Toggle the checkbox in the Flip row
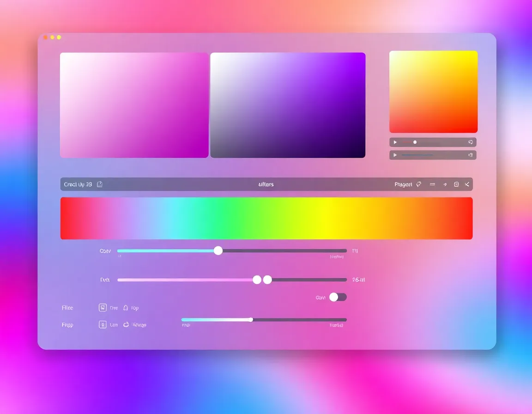The width and height of the screenshot is (532, 414). click(102, 324)
